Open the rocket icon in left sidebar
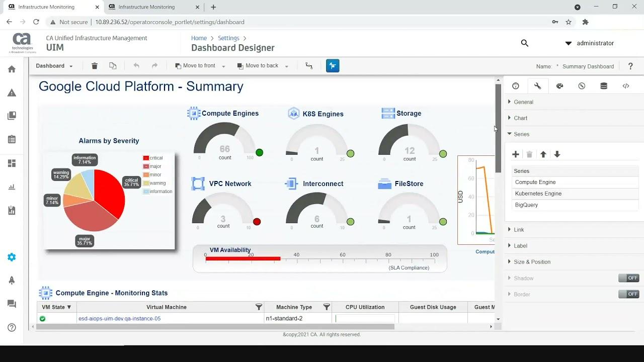Image resolution: width=644 pixels, height=362 pixels. click(12, 281)
